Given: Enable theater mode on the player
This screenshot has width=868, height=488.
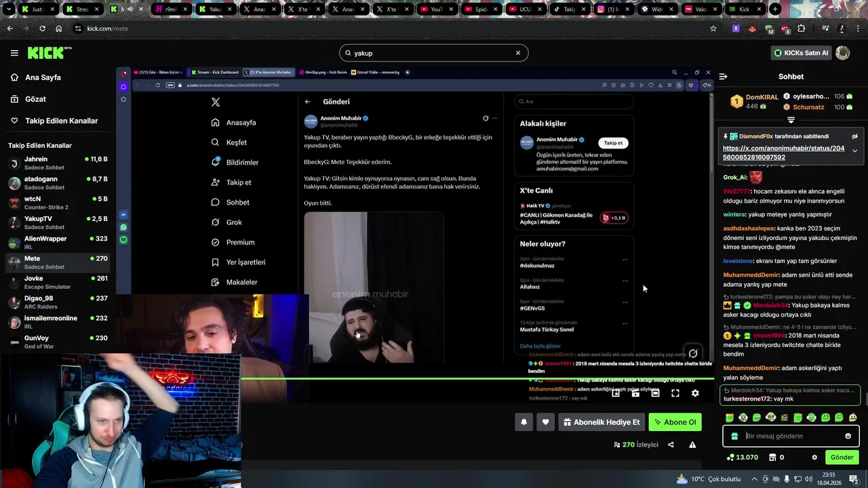Looking at the screenshot, I should click(655, 393).
